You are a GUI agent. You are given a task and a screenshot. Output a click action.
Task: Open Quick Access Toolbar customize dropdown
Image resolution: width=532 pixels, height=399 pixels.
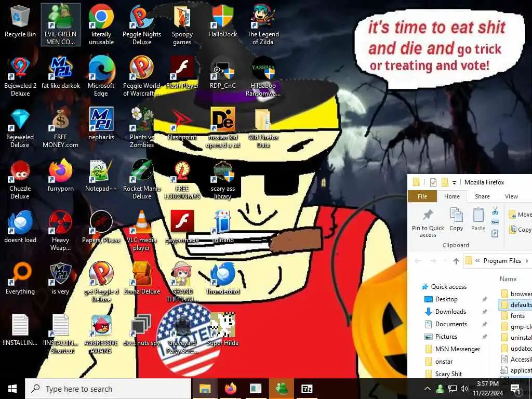(454, 182)
